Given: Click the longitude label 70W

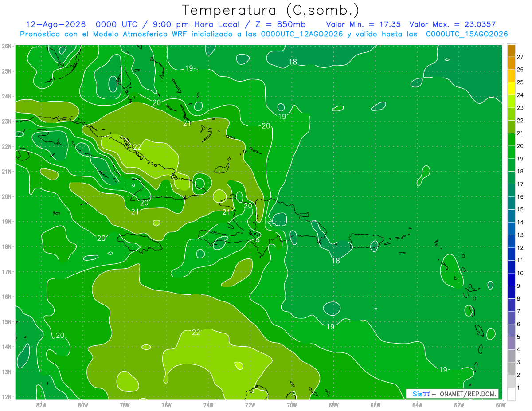Looking at the screenshot, I should 292,405.
